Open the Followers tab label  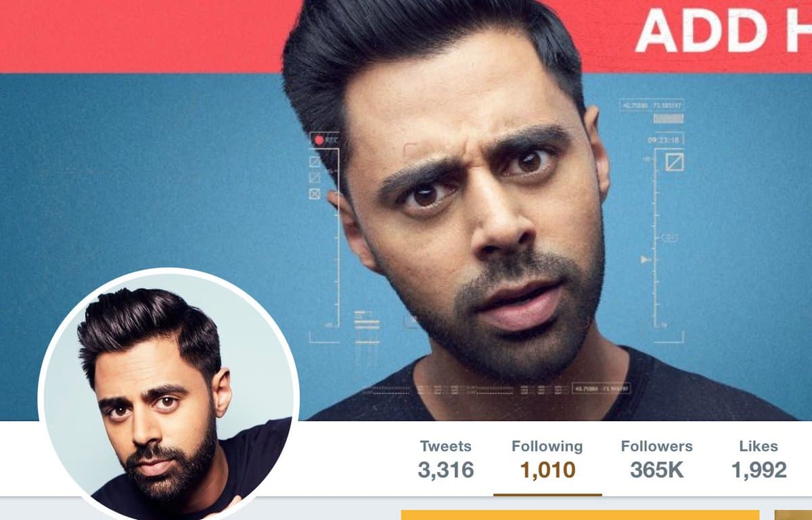tap(656, 446)
